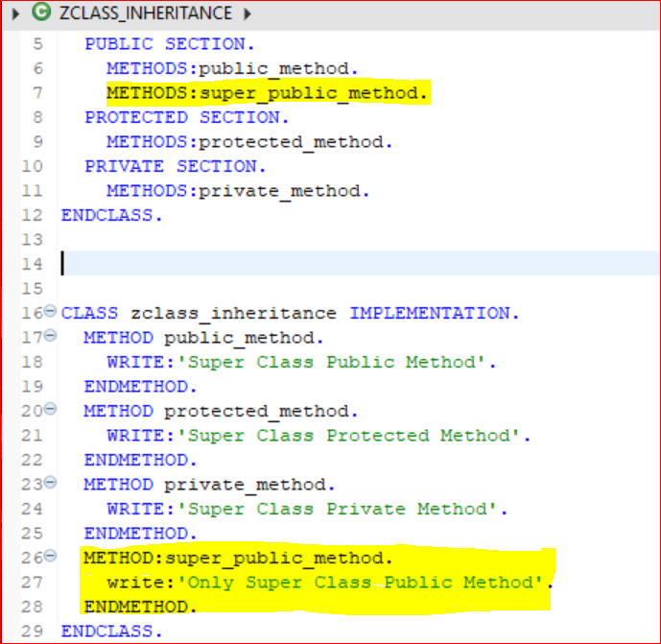
Task: Click highlighted 'METHOD:super_public_method.' on line 26
Action: click(238, 559)
